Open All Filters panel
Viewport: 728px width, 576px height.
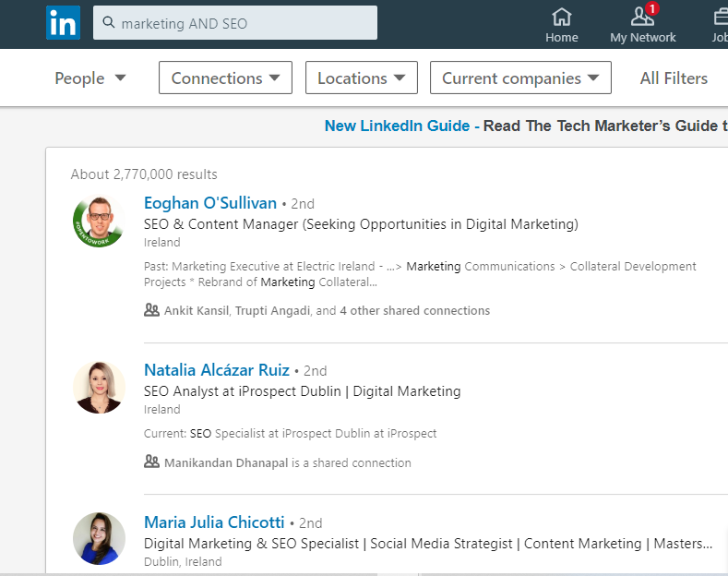pyautogui.click(x=674, y=78)
